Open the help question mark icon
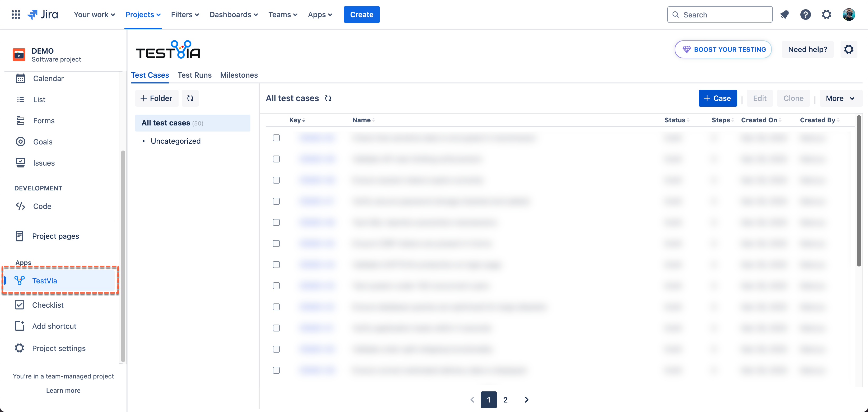 (x=805, y=15)
